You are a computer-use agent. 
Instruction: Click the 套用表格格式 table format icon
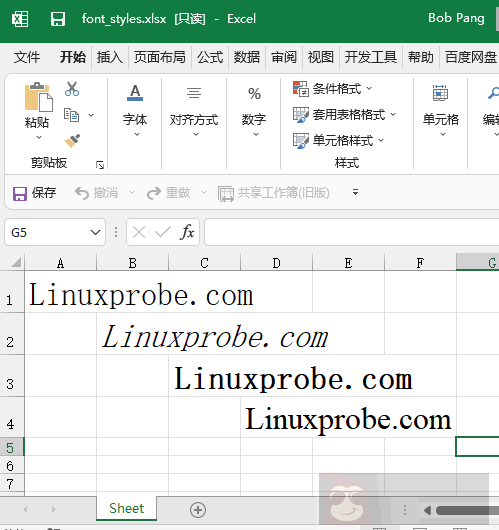(x=301, y=115)
